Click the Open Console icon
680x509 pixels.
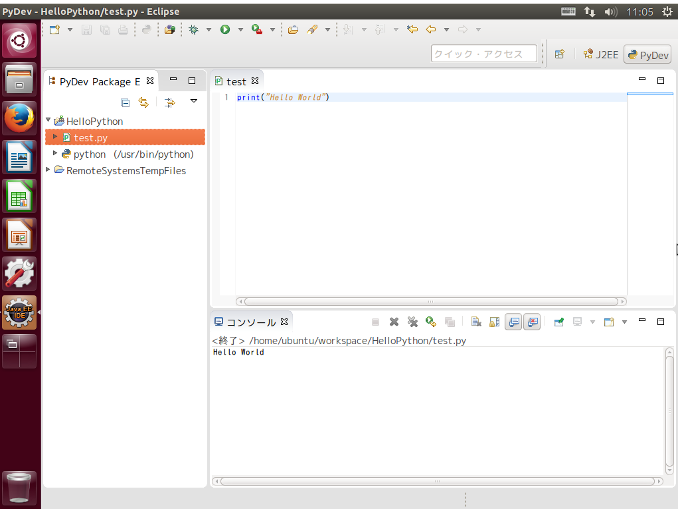pyautogui.click(x=609, y=322)
